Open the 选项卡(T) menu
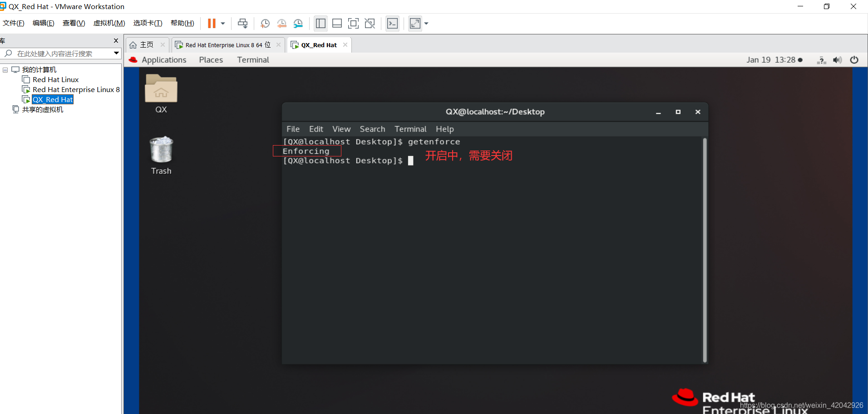This screenshot has height=414, width=868. (x=148, y=23)
